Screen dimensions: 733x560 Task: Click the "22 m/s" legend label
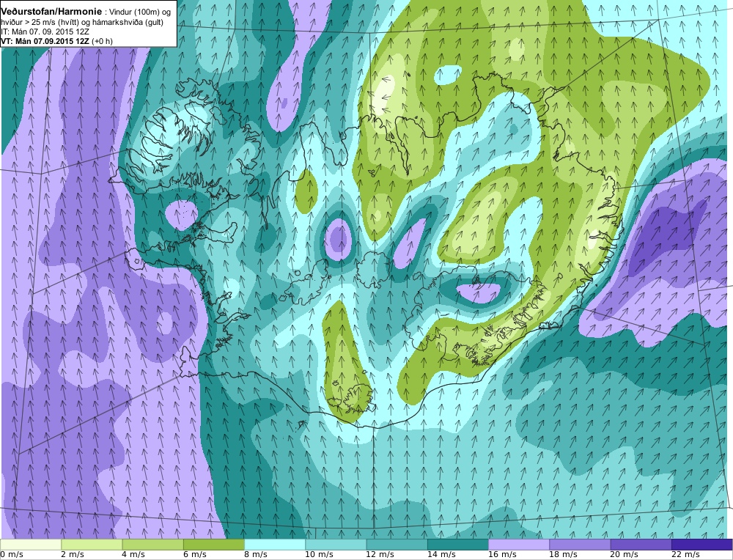click(x=686, y=555)
